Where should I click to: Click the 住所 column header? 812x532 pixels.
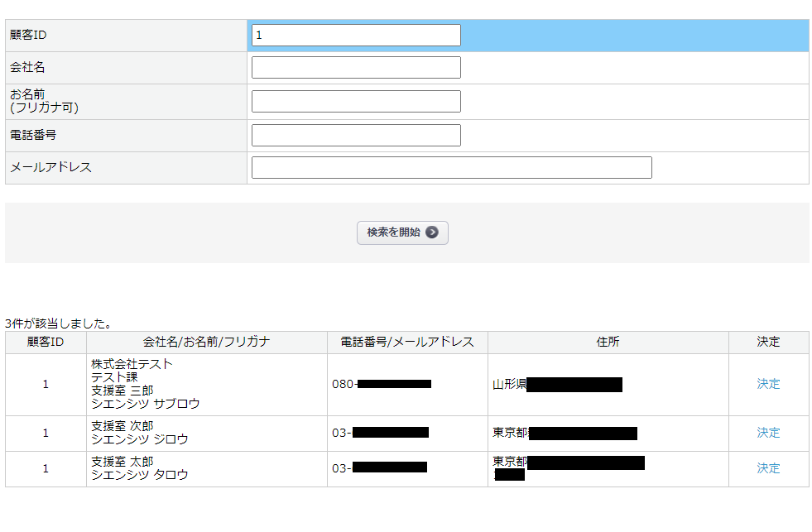[x=608, y=342]
